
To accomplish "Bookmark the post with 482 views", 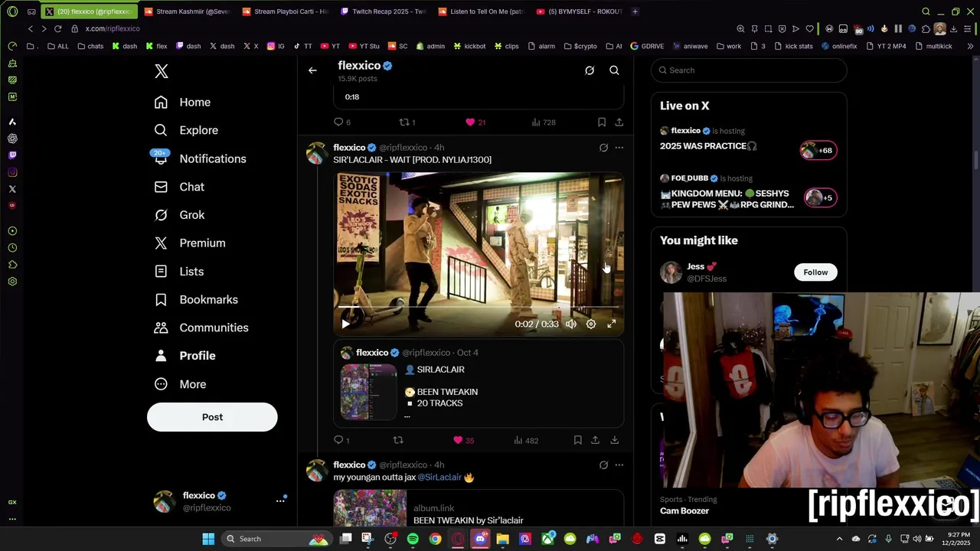I will click(577, 440).
